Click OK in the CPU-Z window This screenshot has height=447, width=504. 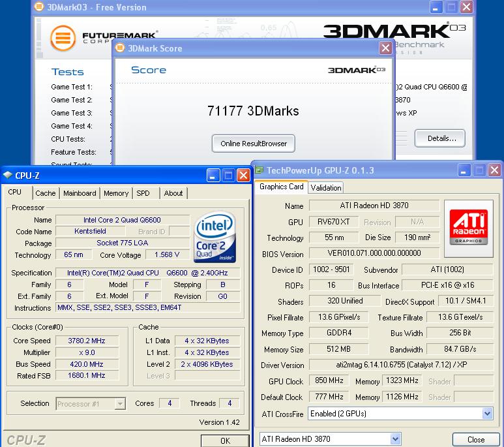coord(225,440)
